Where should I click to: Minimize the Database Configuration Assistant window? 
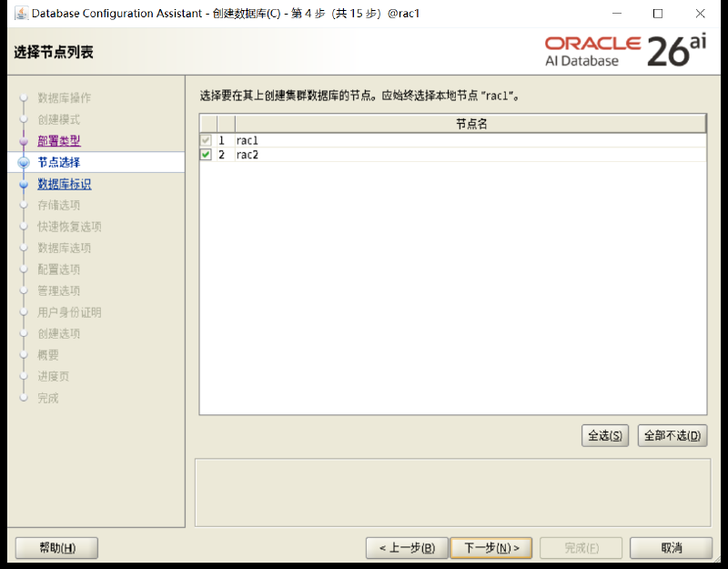(617, 14)
